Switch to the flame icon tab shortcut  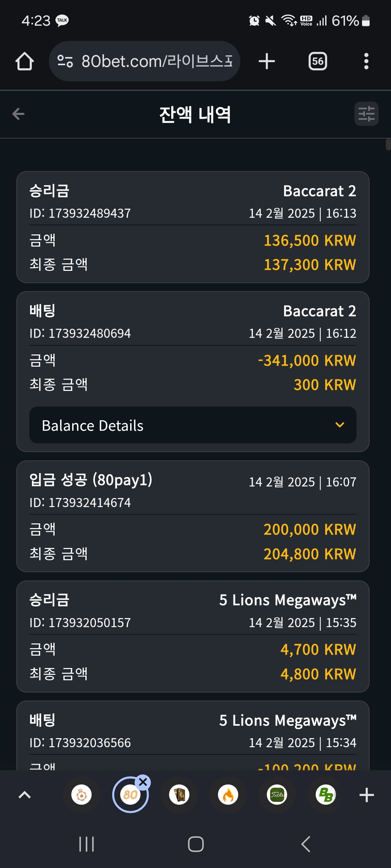[228, 795]
